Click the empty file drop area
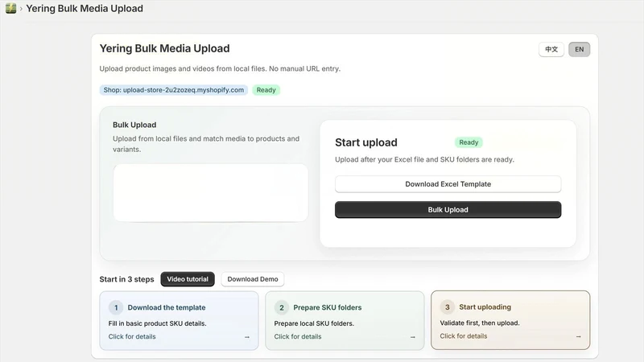The height and width of the screenshot is (362, 644). coord(211,193)
